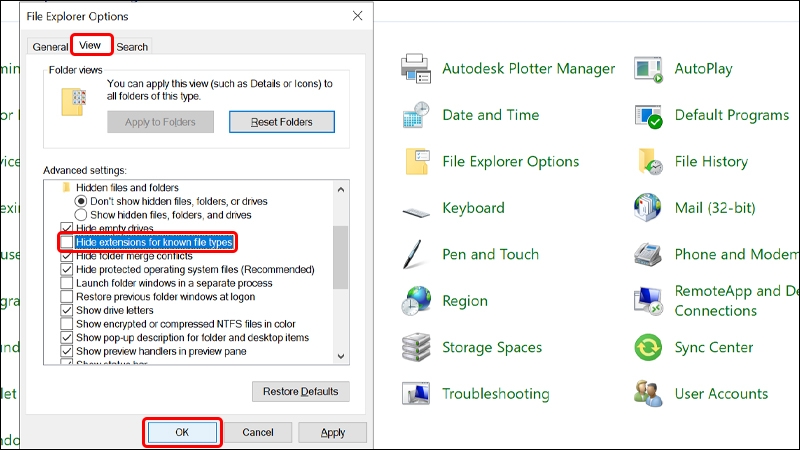
Task: Open Region link text
Action: tap(465, 301)
